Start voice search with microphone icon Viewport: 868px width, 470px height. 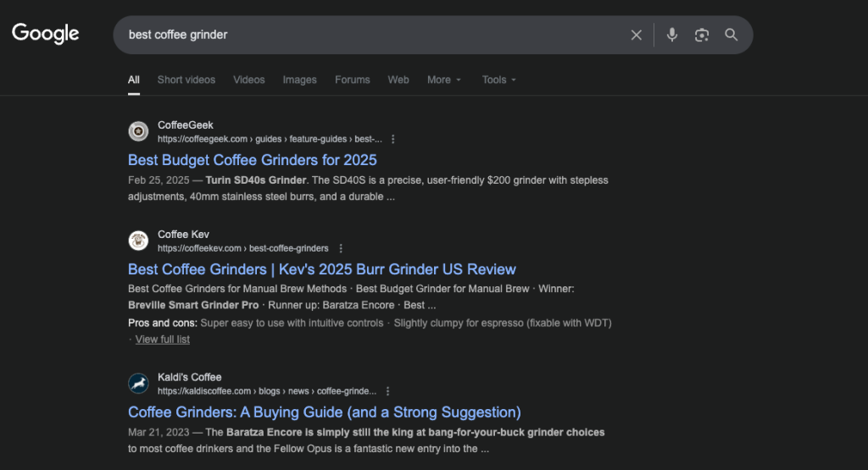click(x=672, y=35)
